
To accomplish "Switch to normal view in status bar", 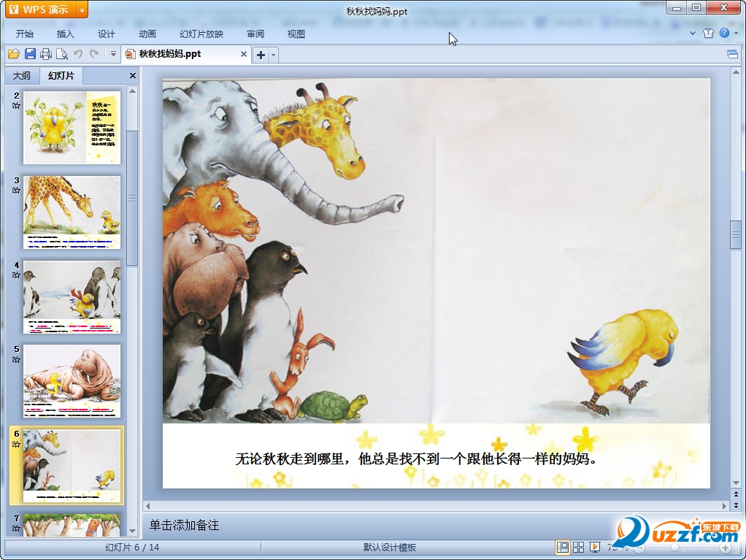I will (562, 548).
